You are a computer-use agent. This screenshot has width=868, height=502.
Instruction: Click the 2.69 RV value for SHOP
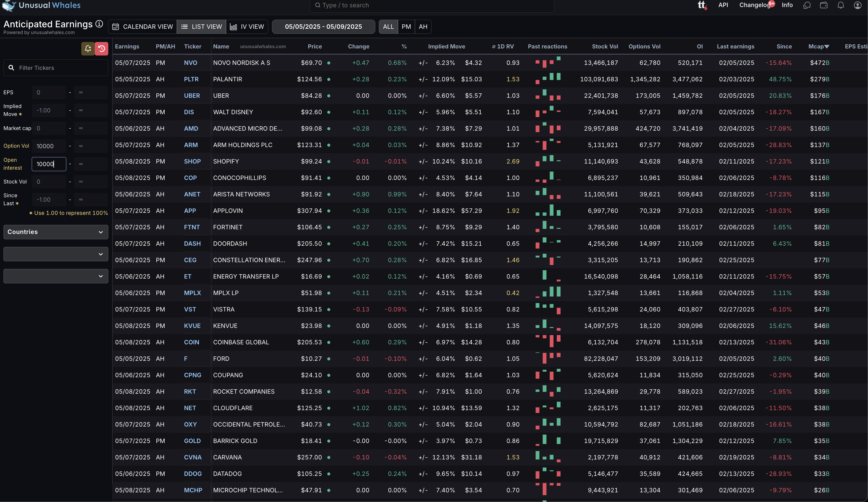coord(513,161)
